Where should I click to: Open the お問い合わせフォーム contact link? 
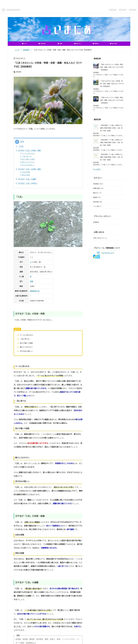pyautogui.click(x=100, y=238)
